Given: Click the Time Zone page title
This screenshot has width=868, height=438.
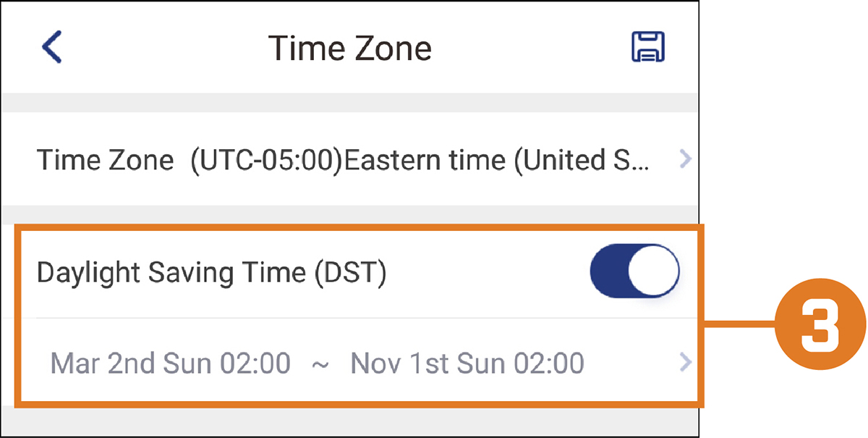Looking at the screenshot, I should pyautogui.click(x=350, y=49).
